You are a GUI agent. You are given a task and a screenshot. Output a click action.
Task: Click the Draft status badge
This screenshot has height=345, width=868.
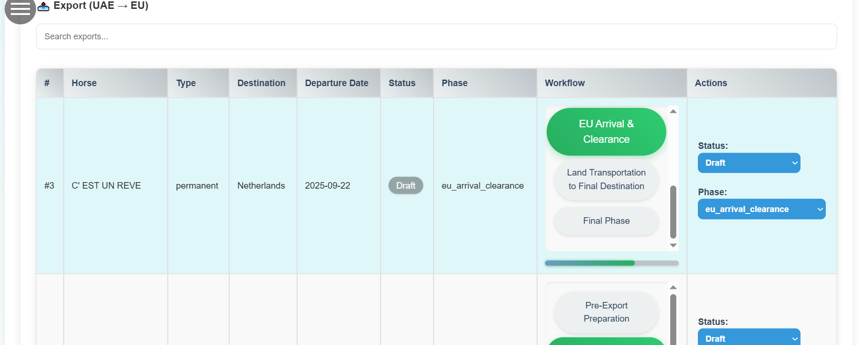tap(405, 185)
